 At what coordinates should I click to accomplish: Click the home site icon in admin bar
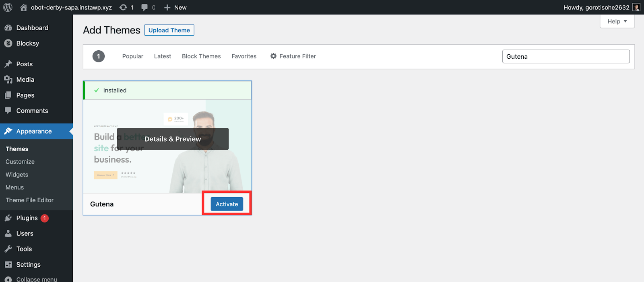coord(24,7)
